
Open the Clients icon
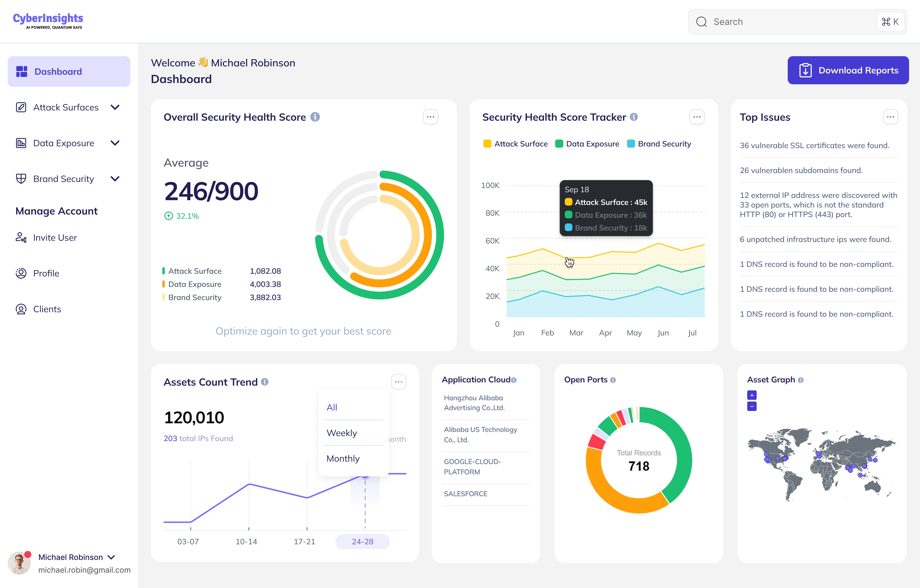tap(21, 309)
